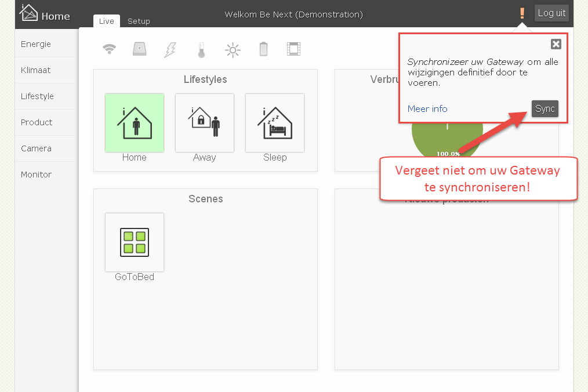The width and height of the screenshot is (588, 392).
Task: Click the lightning bolt energy icon
Action: click(170, 50)
